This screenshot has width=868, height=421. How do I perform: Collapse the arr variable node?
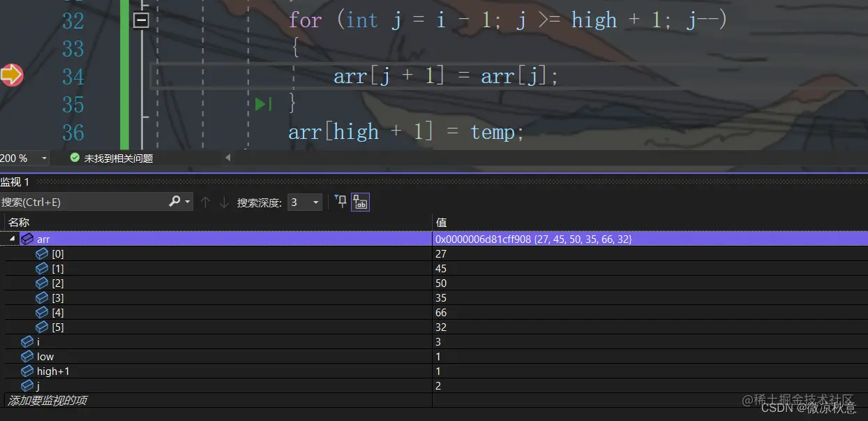point(11,239)
